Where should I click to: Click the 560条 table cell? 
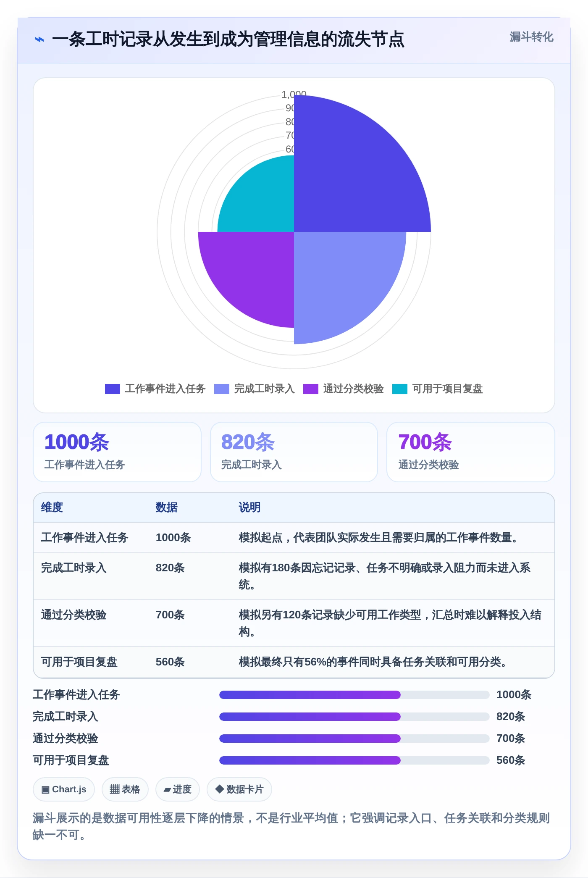tap(170, 662)
